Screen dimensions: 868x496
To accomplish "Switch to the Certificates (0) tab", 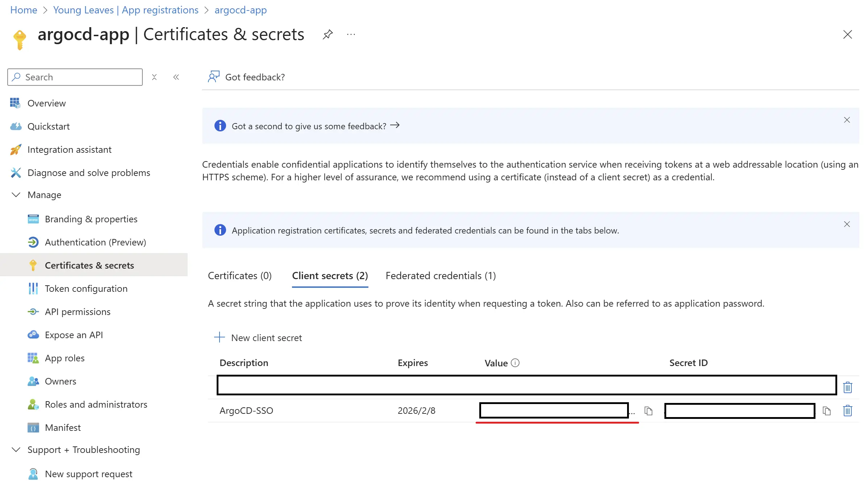I will click(240, 276).
